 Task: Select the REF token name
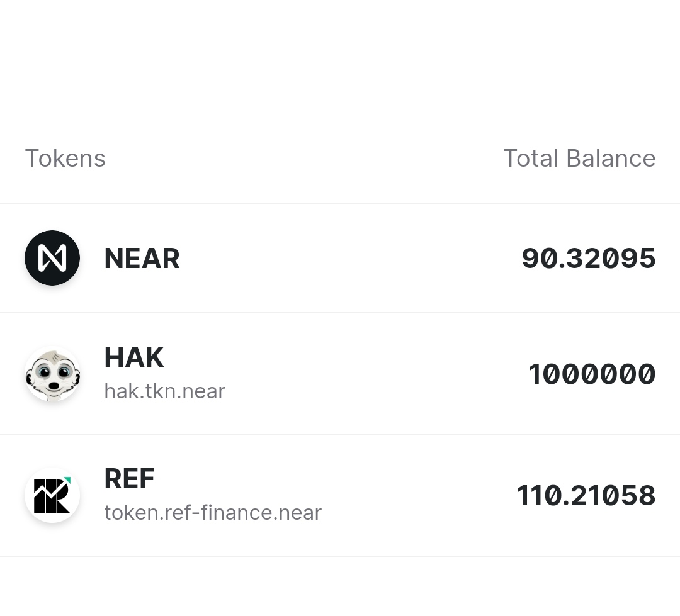[129, 479]
